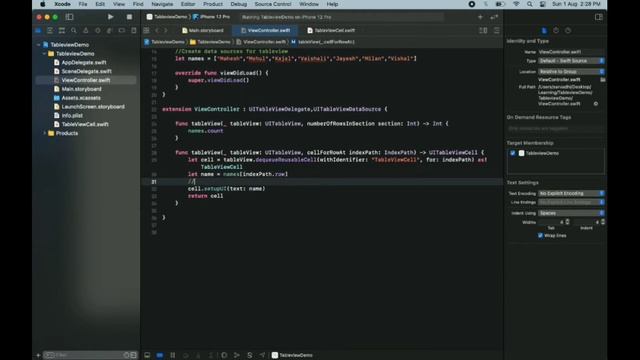Click the Indent width stepper
Viewport: 640px width, 360px height.
603,222
